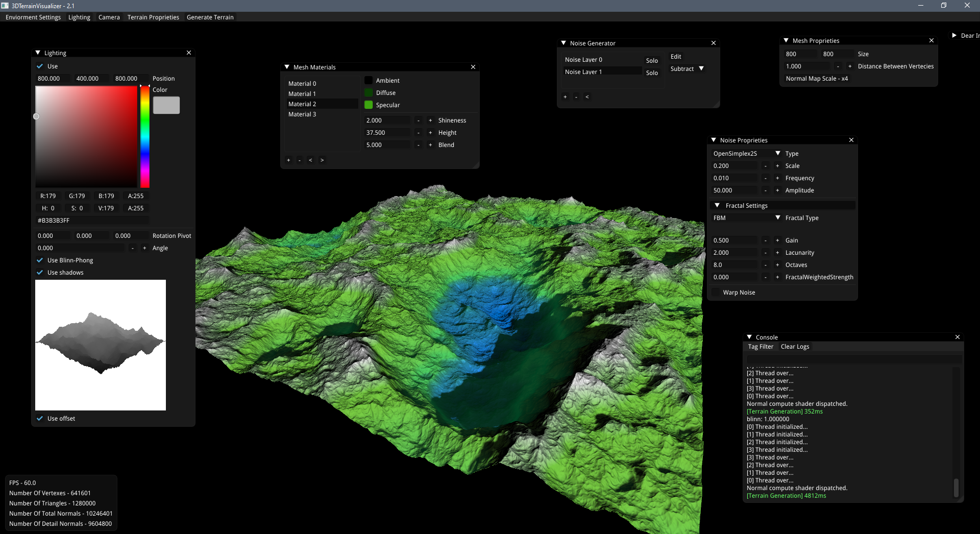Viewport: 980px width, 534px height.
Task: Solo Noise Layer 1
Action: tap(652, 73)
